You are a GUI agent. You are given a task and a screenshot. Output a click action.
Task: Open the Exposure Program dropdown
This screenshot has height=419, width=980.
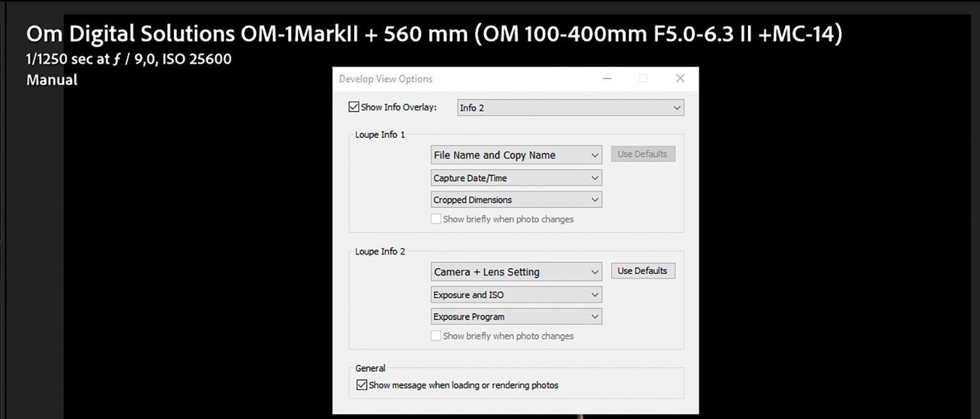point(516,316)
